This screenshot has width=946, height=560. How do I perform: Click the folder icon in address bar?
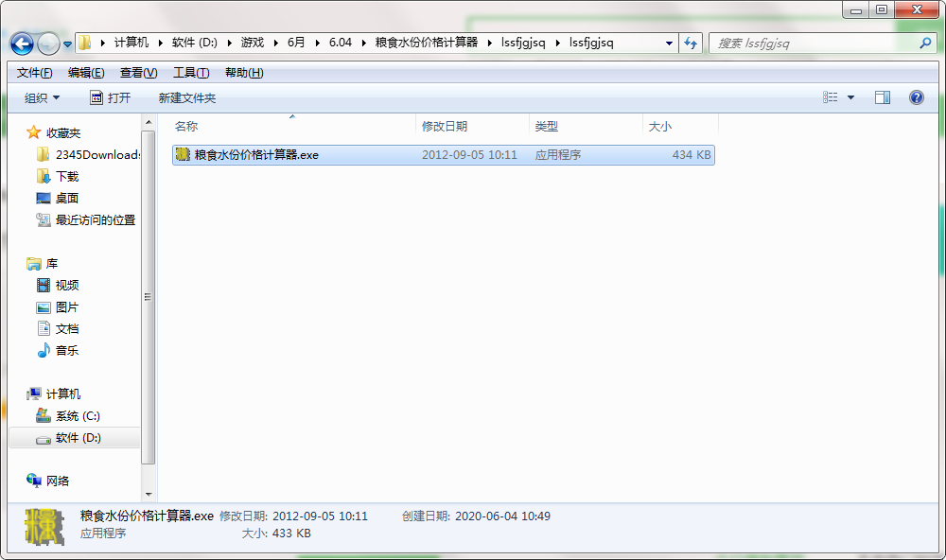85,43
